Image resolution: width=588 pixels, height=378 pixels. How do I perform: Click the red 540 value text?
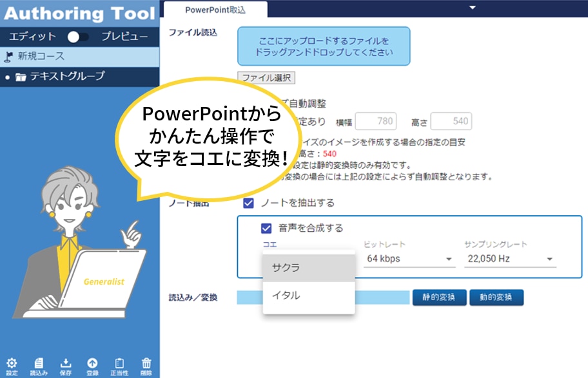click(329, 154)
